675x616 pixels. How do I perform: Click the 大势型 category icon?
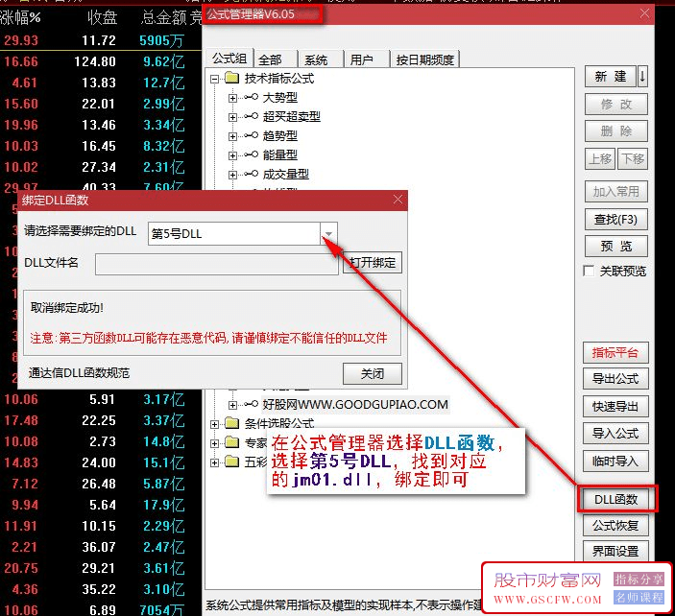click(251, 97)
